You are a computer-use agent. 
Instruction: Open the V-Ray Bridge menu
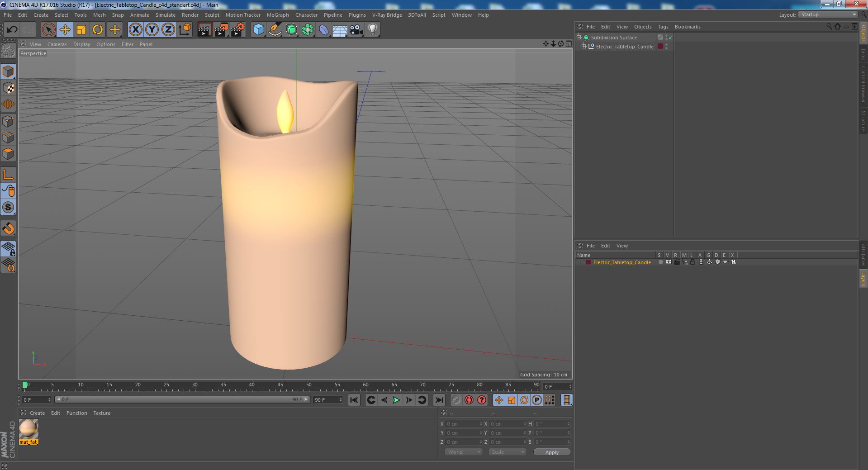tap(387, 15)
